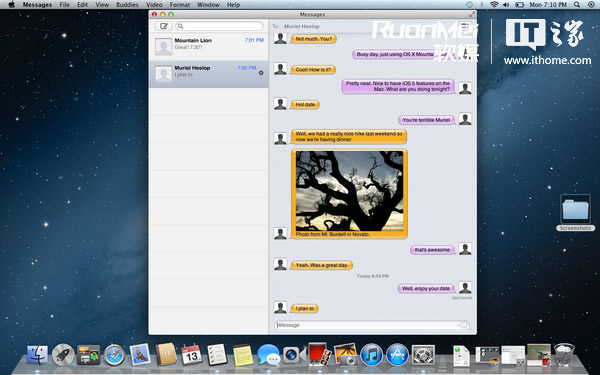The width and height of the screenshot is (600, 375).
Task: Launch Safari from the Dock
Action: (114, 355)
